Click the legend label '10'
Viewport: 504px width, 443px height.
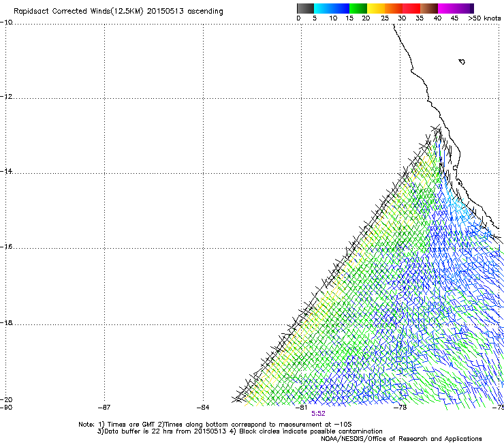point(333,18)
